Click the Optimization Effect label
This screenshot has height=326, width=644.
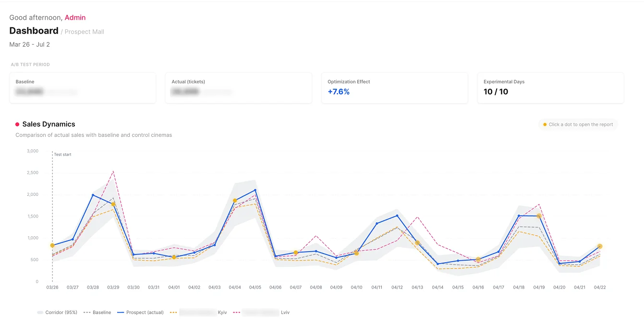coord(349,82)
